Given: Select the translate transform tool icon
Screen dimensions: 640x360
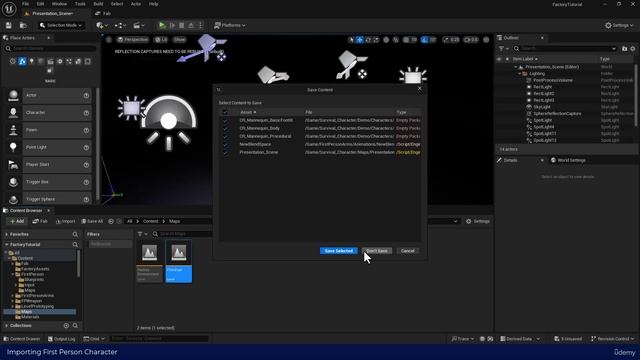Looking at the screenshot, I should (360, 40).
